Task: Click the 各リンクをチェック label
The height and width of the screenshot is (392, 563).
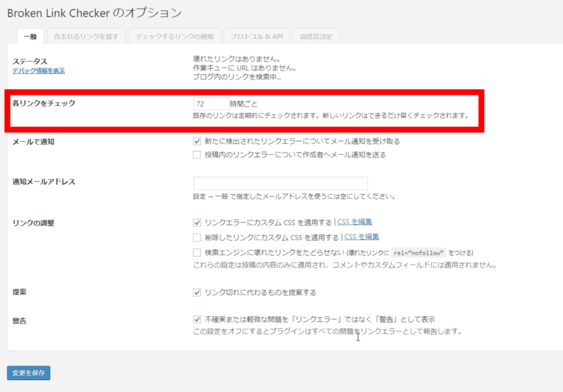Action: point(44,103)
